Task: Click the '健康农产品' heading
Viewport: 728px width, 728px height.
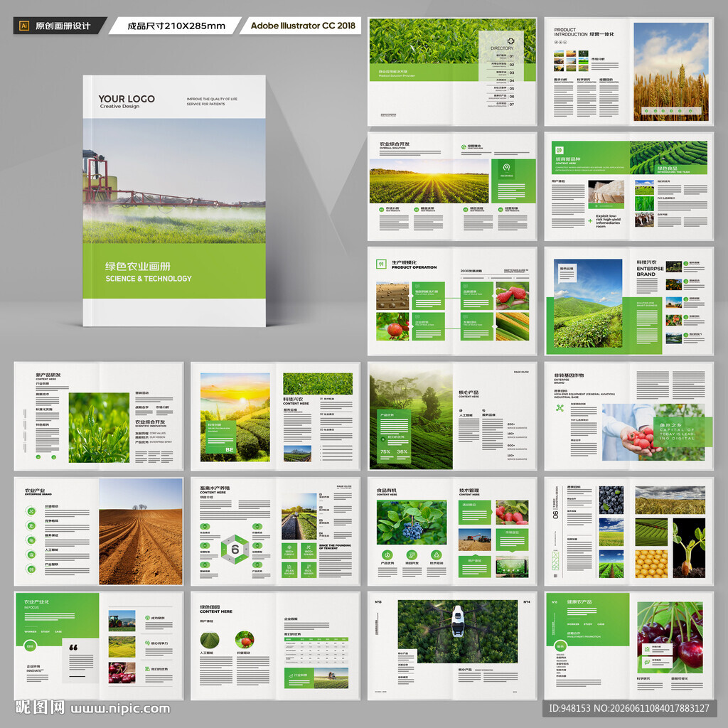Action: point(579,601)
